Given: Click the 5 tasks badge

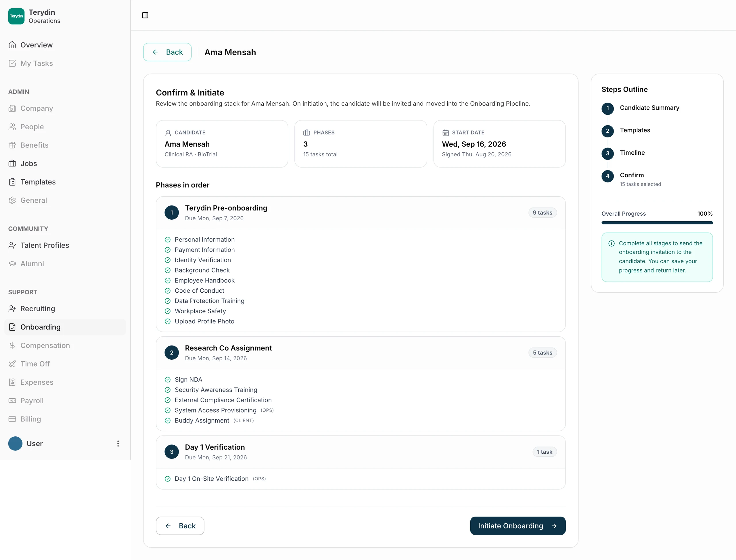Looking at the screenshot, I should pos(542,353).
